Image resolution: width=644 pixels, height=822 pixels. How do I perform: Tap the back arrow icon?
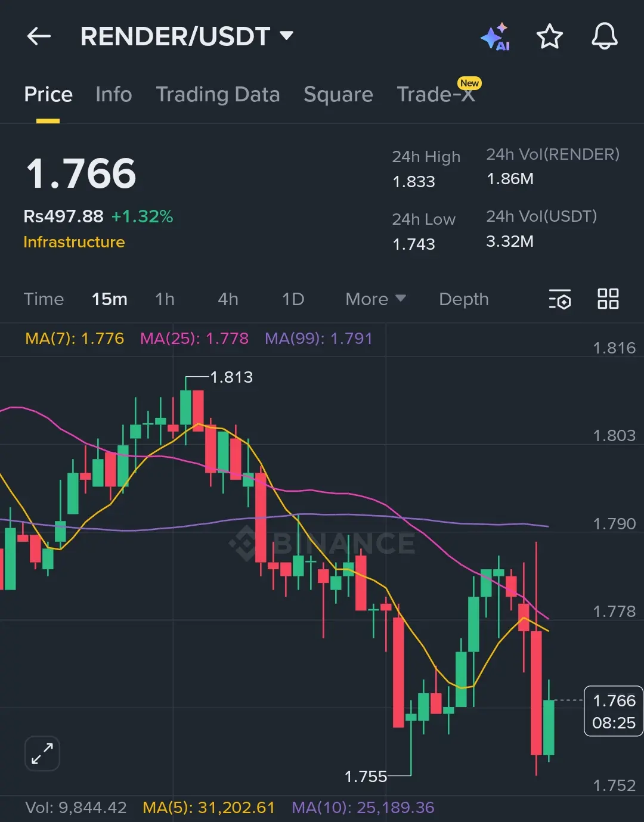click(x=39, y=36)
